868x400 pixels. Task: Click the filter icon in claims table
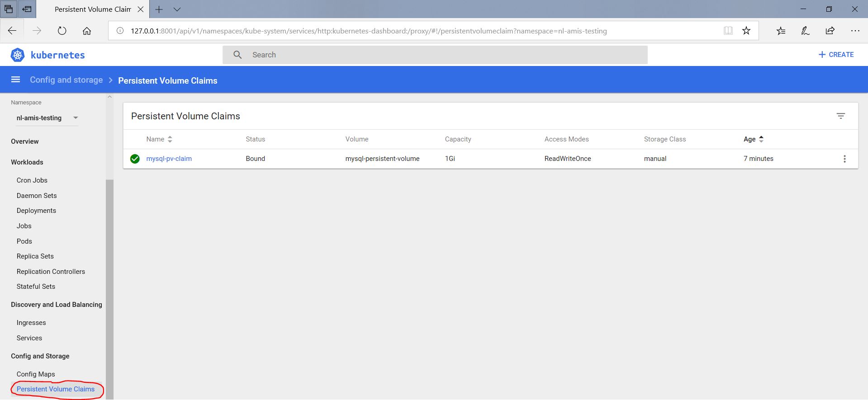[840, 116]
